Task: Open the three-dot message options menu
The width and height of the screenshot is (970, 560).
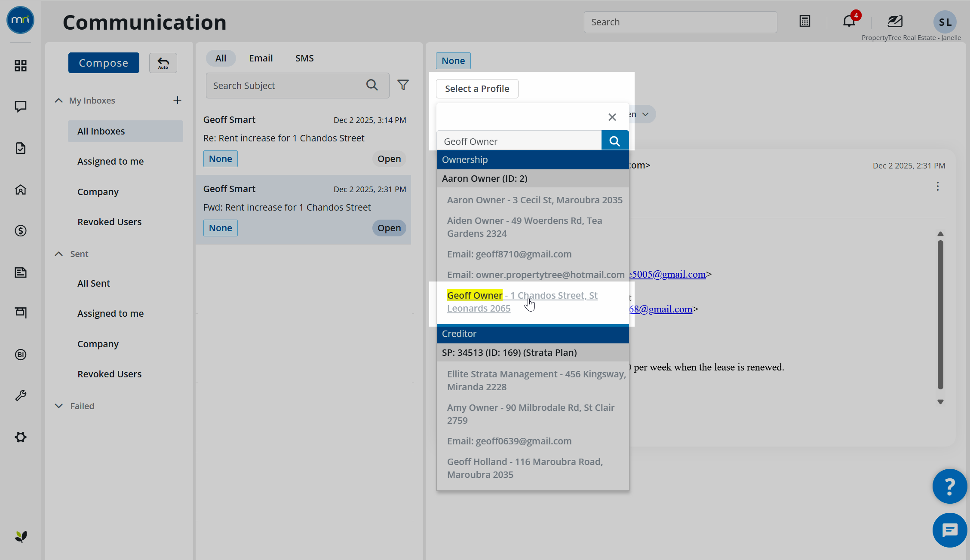Action: pos(938,186)
